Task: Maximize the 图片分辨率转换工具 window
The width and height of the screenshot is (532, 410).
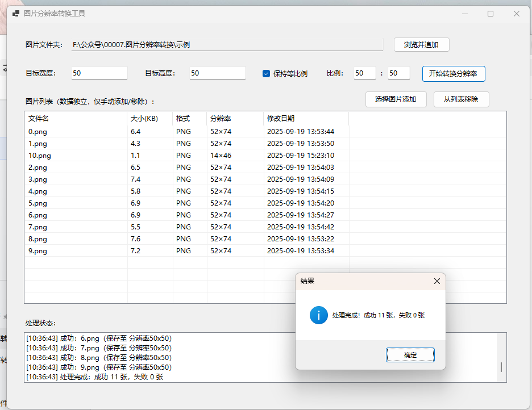Action: (491, 14)
